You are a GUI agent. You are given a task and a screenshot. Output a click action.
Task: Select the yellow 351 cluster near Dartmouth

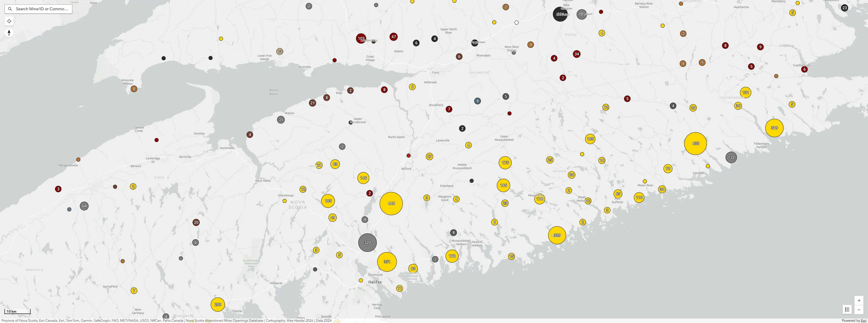click(x=387, y=262)
